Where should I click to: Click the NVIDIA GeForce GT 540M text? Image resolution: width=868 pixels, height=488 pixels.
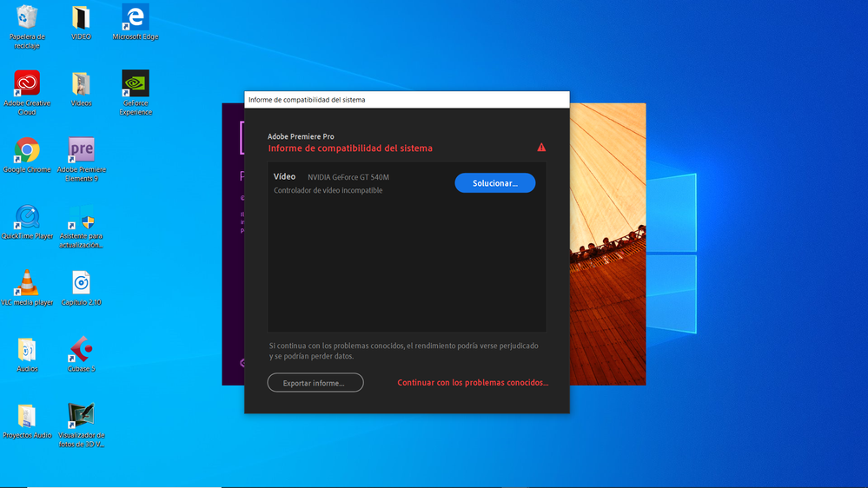pos(348,177)
